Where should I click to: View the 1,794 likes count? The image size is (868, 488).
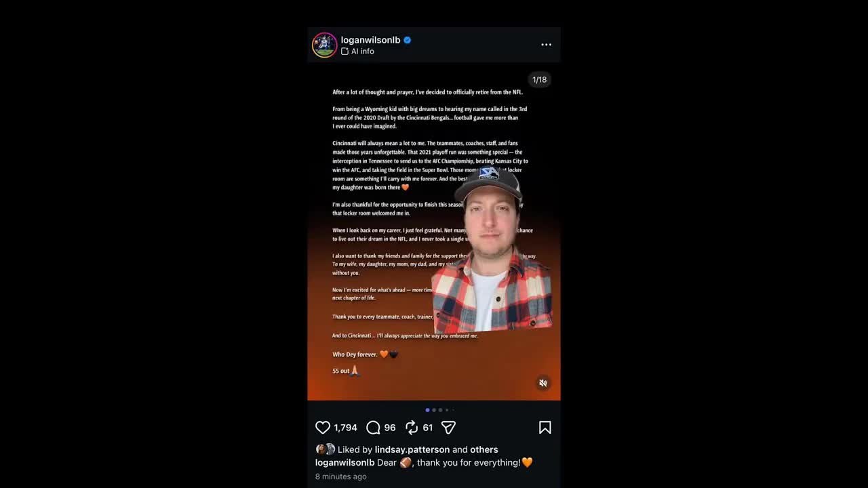tap(345, 428)
